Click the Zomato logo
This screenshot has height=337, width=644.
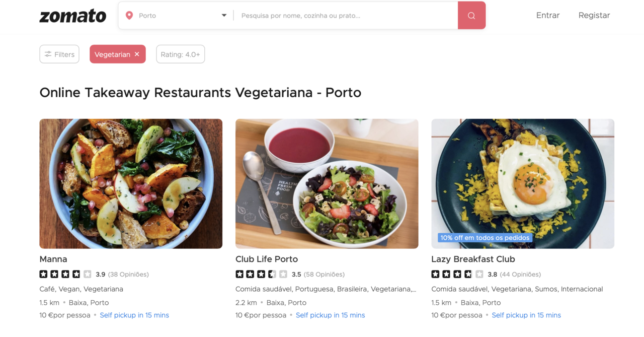pos(73,16)
